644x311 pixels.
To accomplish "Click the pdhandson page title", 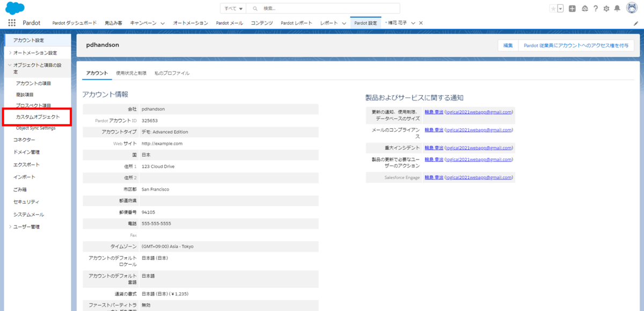I will click(103, 45).
